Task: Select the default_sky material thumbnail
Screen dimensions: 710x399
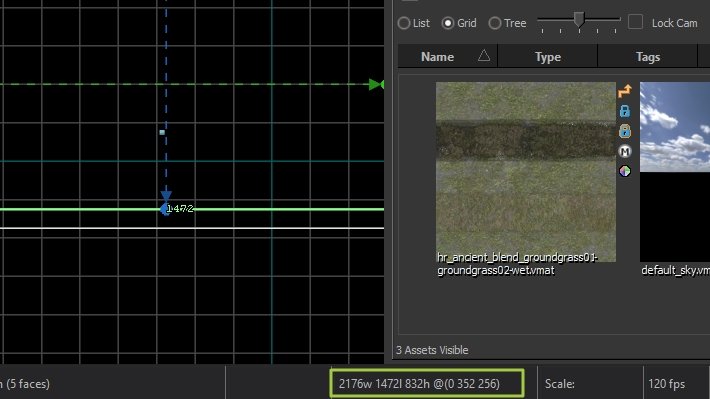Action: click(x=675, y=172)
